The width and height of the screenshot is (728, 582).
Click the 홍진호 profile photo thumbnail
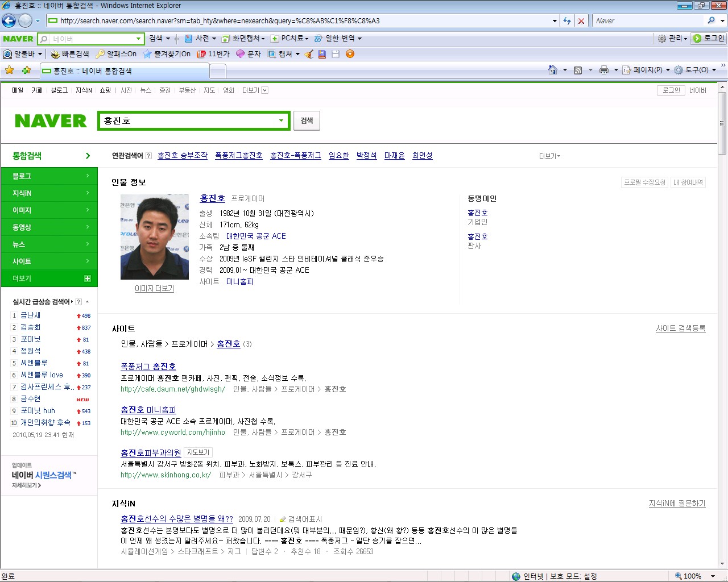tap(155, 237)
